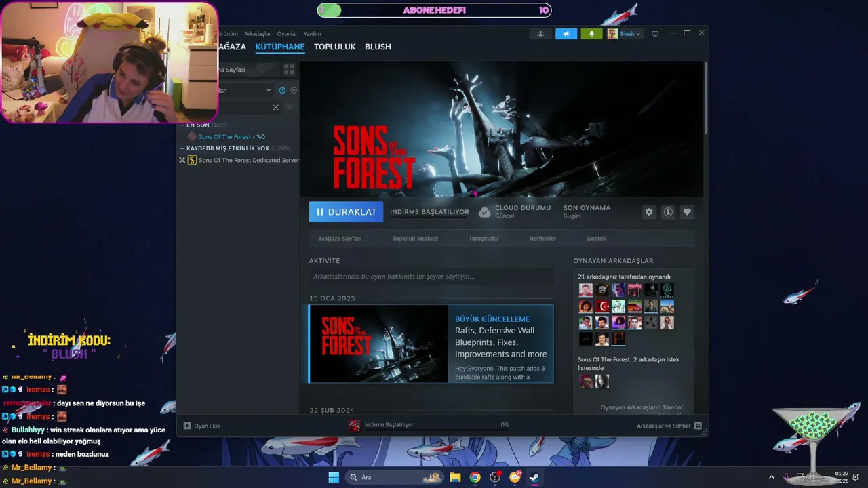Open the Windows Start menu
Viewport: 868px width, 488px height.
tap(334, 477)
